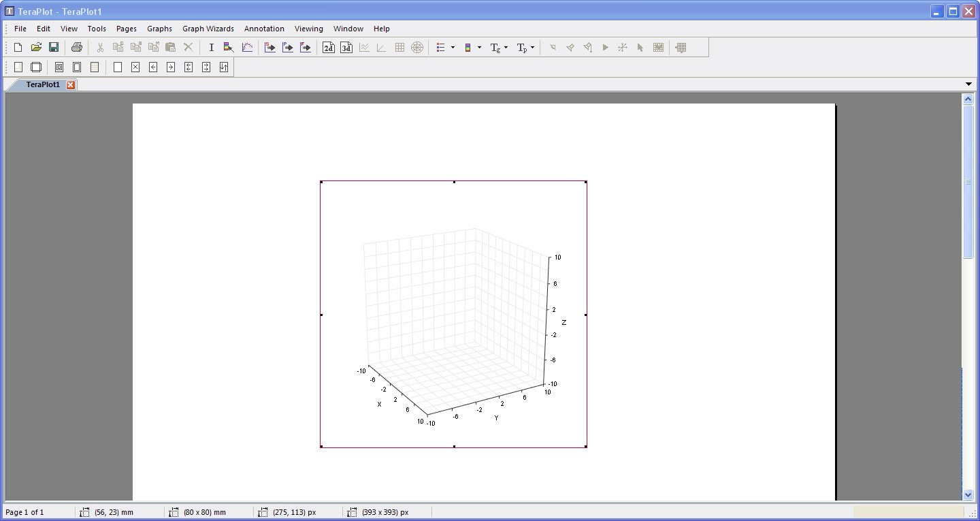This screenshot has height=521, width=980.
Task: Click the vertical scrollbar up arrow
Action: (968, 99)
